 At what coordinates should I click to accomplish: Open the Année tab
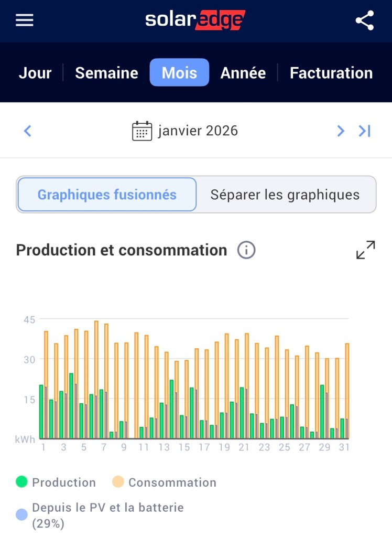243,73
